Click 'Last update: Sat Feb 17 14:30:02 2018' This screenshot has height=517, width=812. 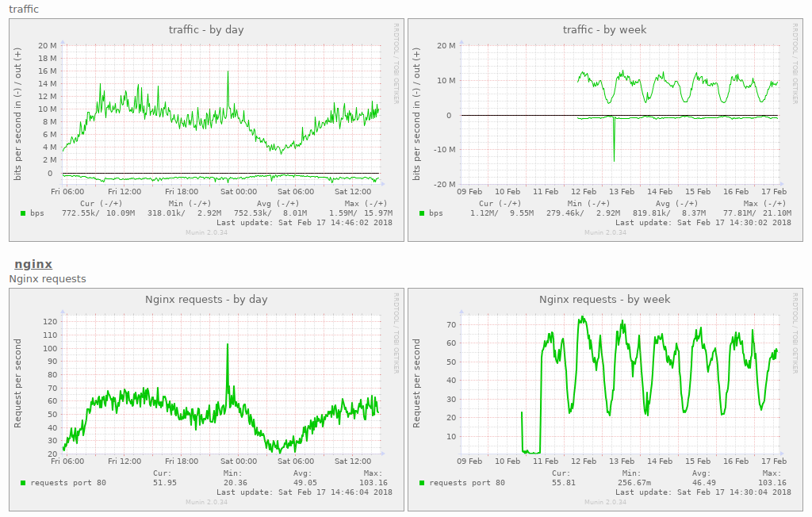703,223
